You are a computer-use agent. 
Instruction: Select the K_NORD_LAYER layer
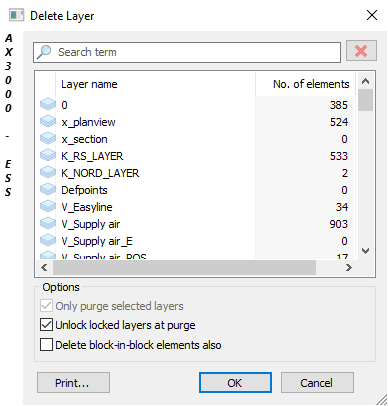(100, 173)
